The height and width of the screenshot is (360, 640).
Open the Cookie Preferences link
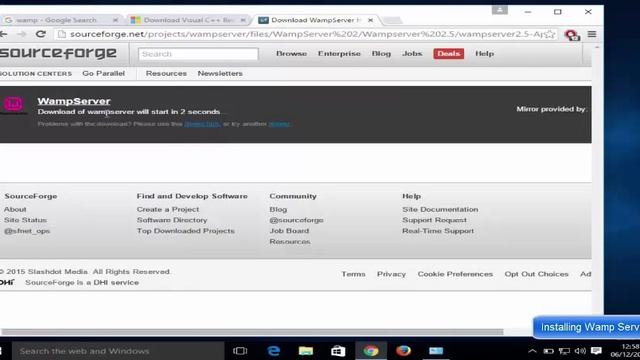[x=455, y=274]
